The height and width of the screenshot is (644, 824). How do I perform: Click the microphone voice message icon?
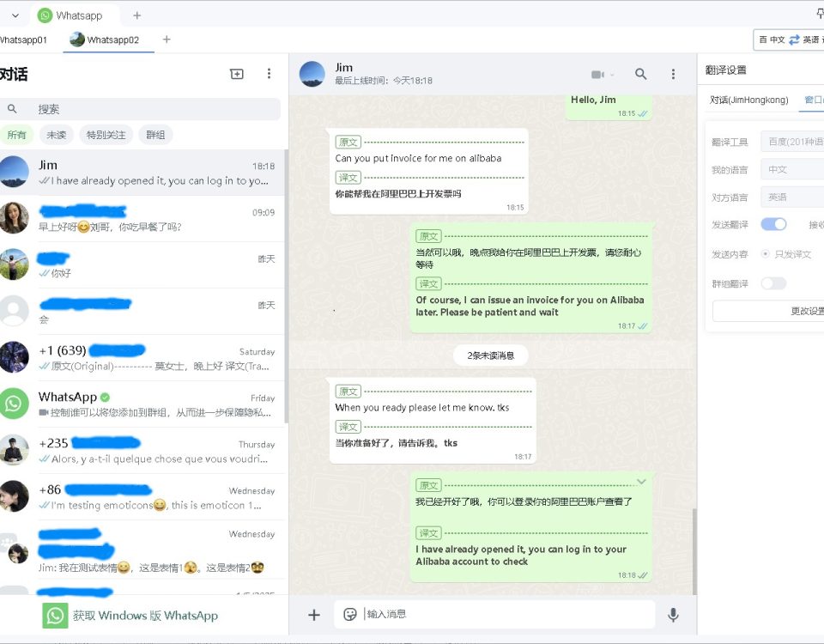tap(673, 615)
